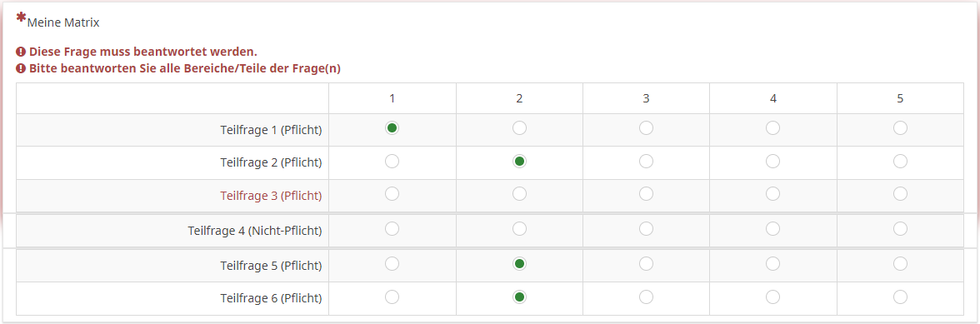Choose option 3 for Teilfrage 6 (Pflicht)
Image resolution: width=980 pixels, height=324 pixels.
point(647,297)
